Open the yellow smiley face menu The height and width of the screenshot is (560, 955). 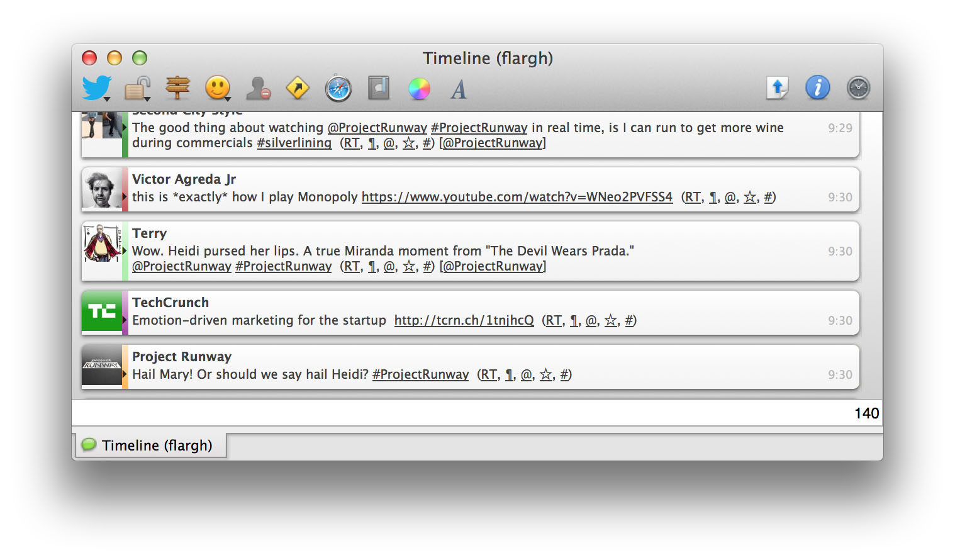tap(218, 88)
